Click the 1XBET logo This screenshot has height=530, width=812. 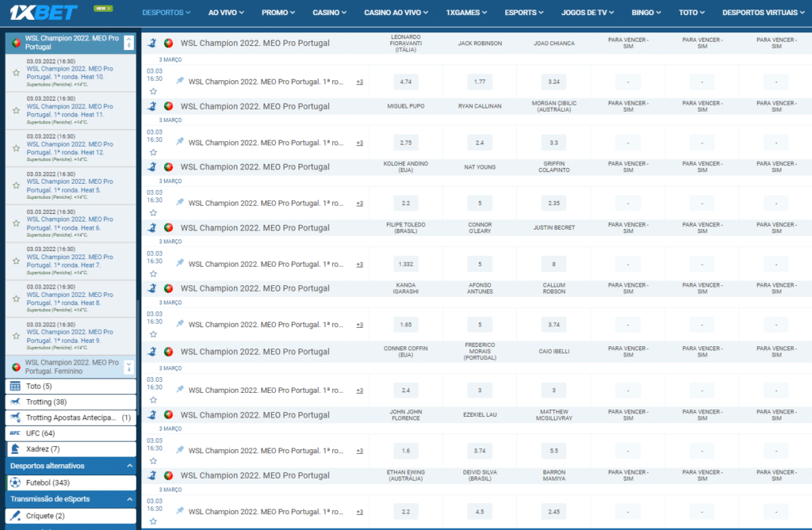(x=44, y=12)
